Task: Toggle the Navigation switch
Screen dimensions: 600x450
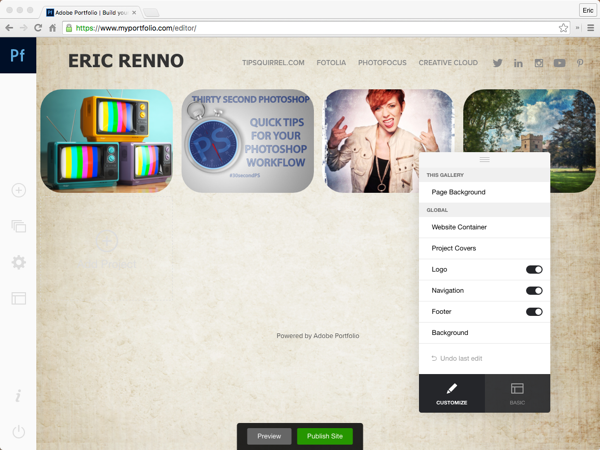Action: (x=534, y=290)
